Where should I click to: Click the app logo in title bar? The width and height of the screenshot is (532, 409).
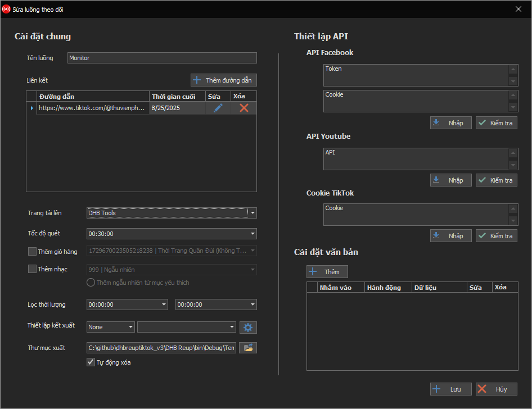[x=6, y=9]
